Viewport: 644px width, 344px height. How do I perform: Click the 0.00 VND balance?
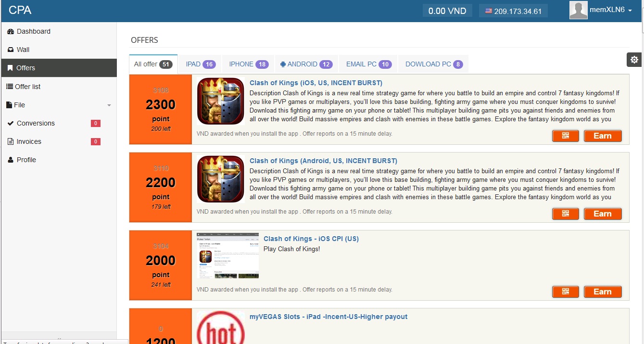click(x=447, y=11)
